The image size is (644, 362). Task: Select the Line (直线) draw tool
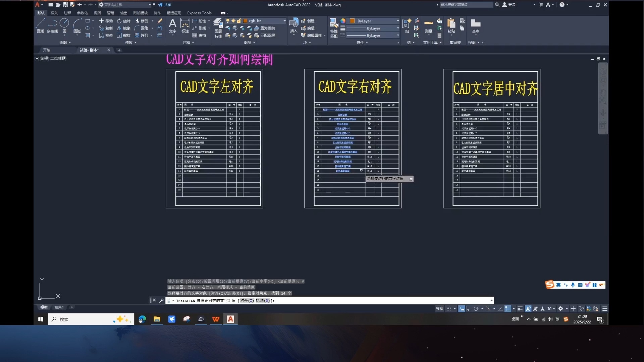coord(40,25)
